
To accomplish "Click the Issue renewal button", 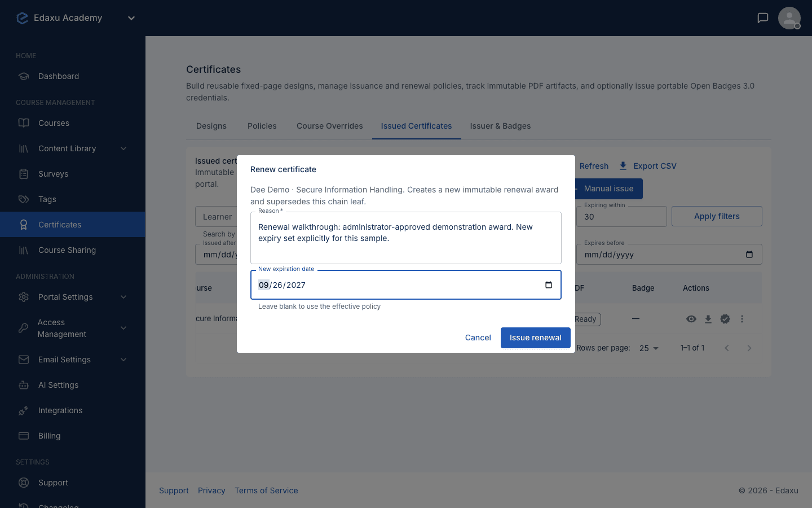I will click(536, 338).
